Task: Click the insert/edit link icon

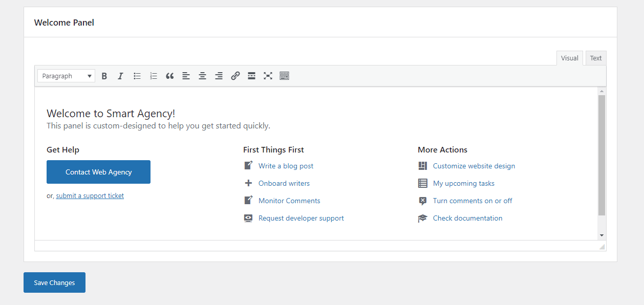Action: point(235,76)
